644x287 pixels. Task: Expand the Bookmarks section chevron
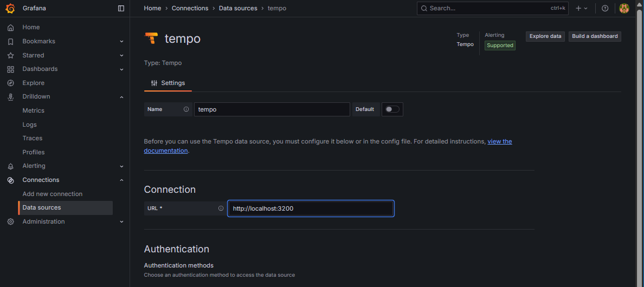point(121,42)
